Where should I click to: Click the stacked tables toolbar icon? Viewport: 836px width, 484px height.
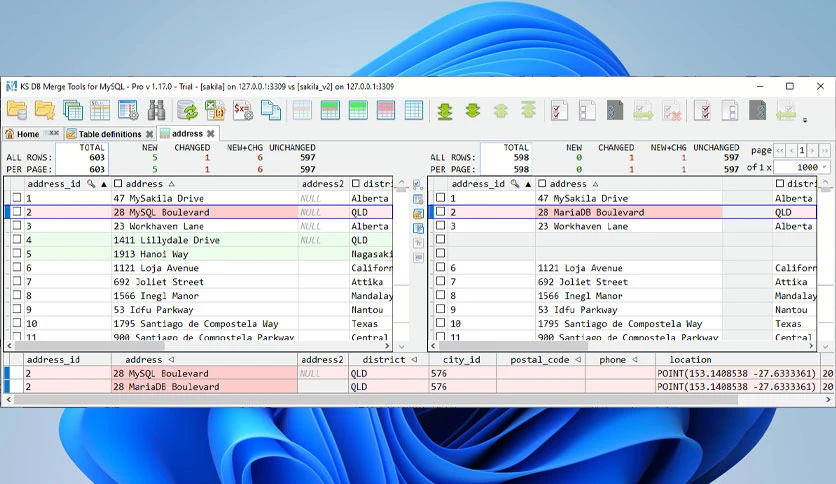tap(73, 110)
